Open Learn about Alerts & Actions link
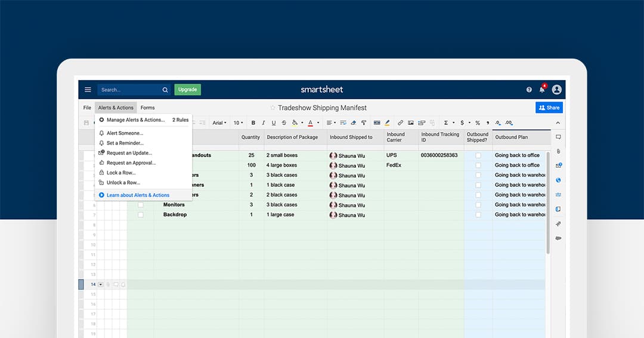This screenshot has height=338, width=644. [138, 195]
